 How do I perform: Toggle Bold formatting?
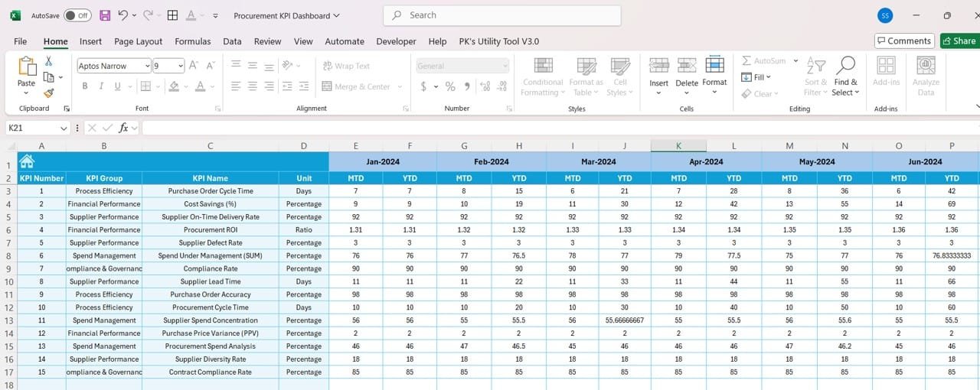[85, 86]
